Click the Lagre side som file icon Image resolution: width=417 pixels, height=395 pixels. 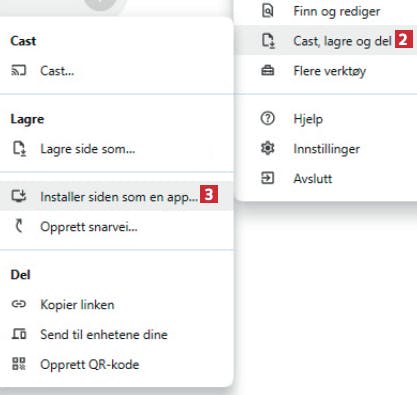19,149
